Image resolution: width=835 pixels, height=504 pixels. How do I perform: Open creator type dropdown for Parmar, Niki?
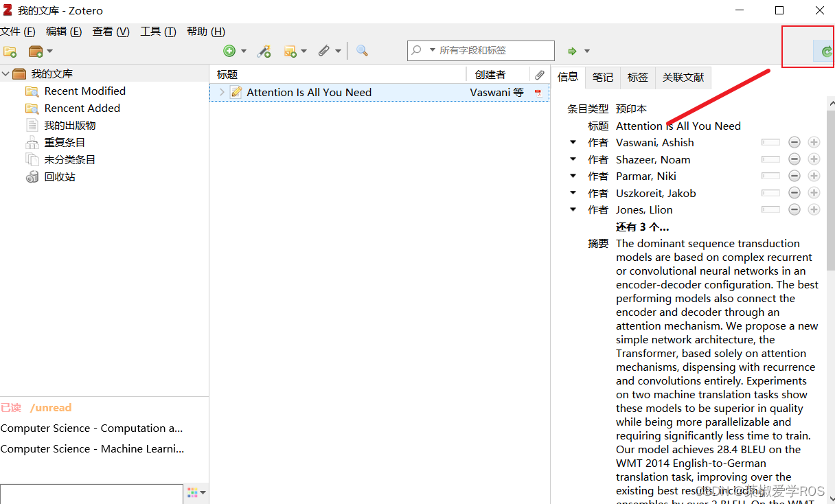click(573, 176)
